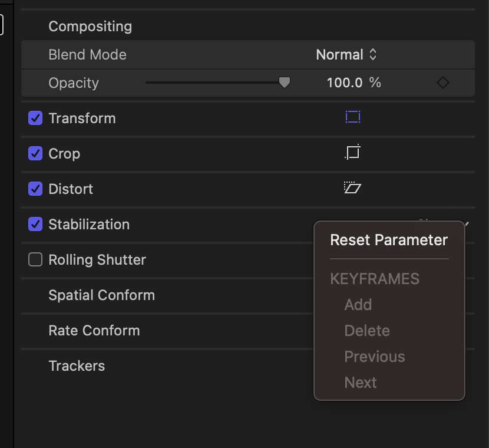Choose Previous keyframe menu item
The image size is (489, 448).
pos(375,357)
